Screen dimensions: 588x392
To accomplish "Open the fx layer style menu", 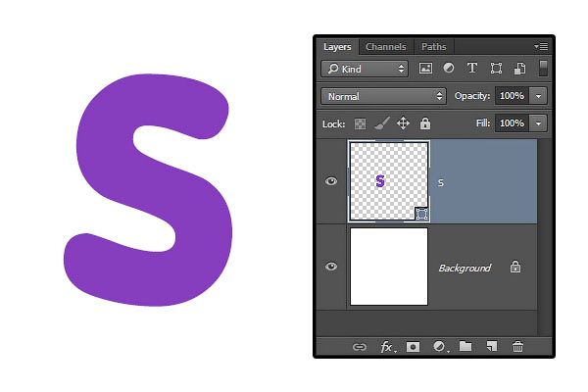I will click(x=387, y=347).
